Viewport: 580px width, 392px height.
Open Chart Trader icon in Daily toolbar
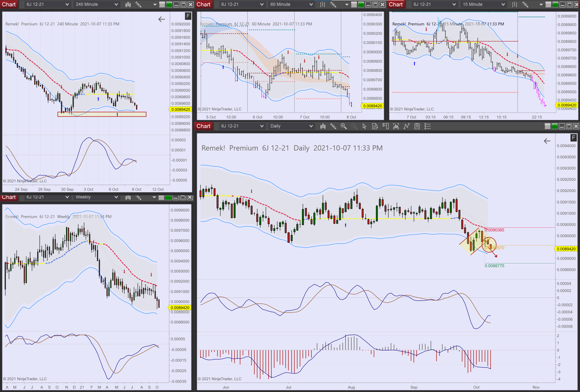pos(385,126)
